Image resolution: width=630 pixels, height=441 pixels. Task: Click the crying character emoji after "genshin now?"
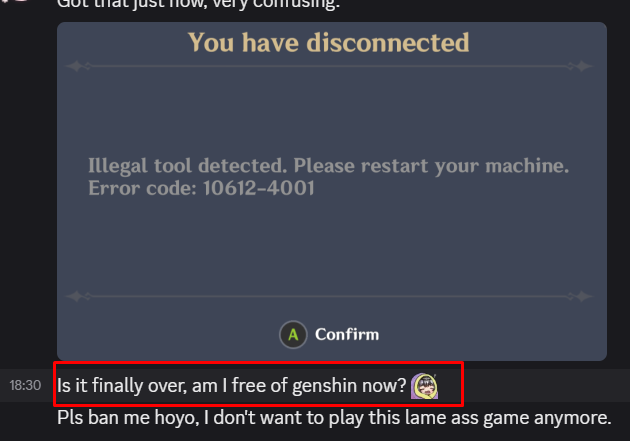[x=424, y=386]
